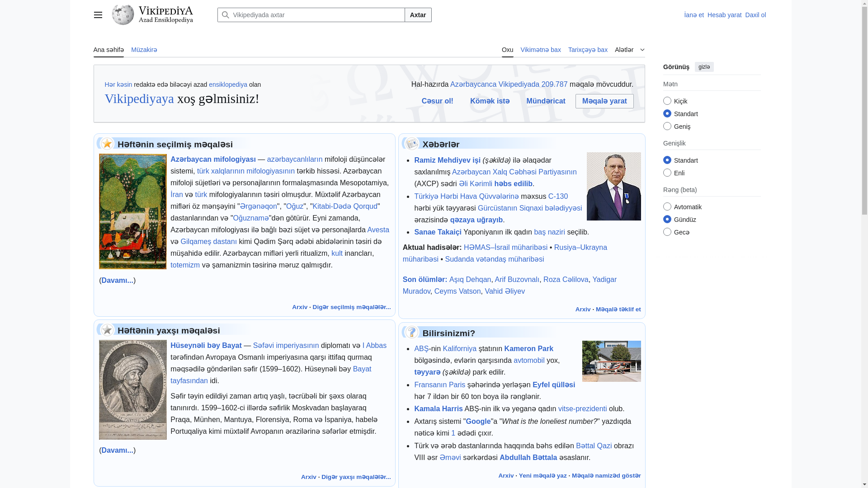Image resolution: width=868 pixels, height=488 pixels.
Task: Open the Ceyms Vatson link
Action: pyautogui.click(x=458, y=291)
